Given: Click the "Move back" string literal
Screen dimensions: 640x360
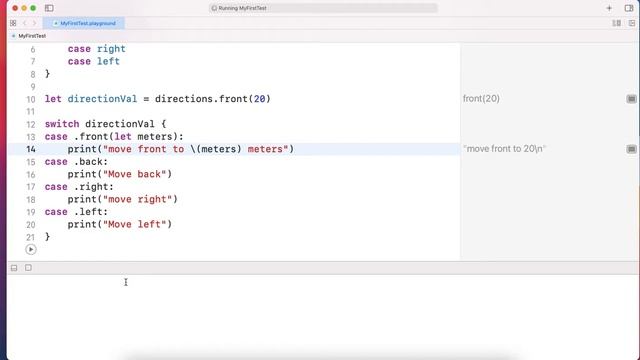Looking at the screenshot, I should (x=135, y=174).
